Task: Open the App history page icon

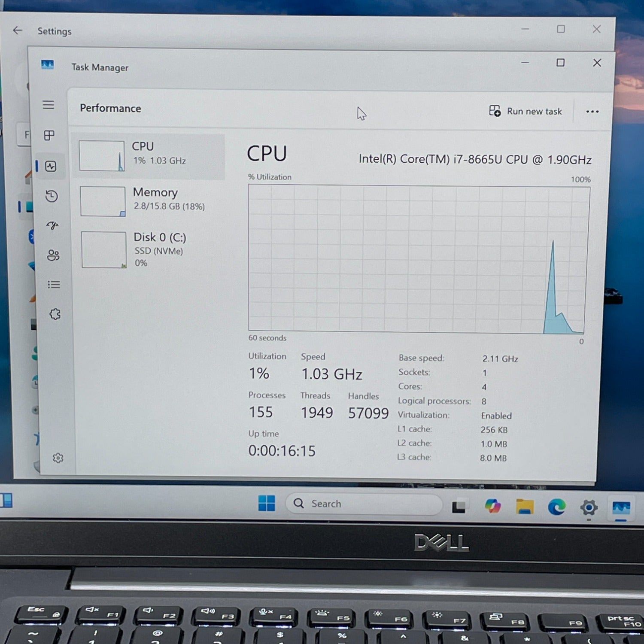Action: click(x=52, y=196)
